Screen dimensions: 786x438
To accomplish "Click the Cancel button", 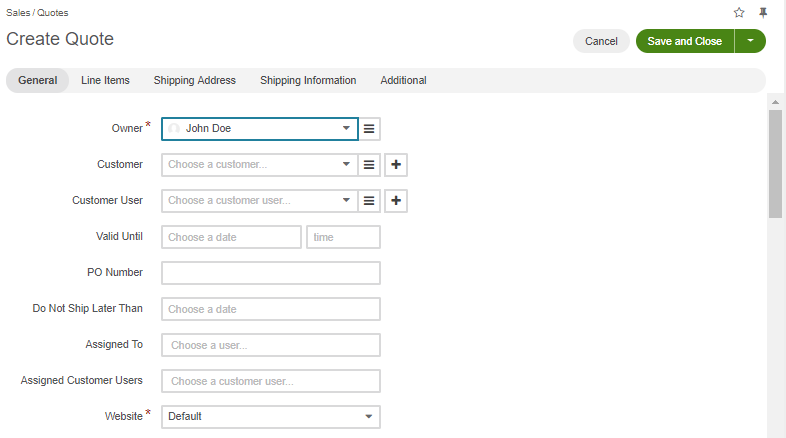I will pyautogui.click(x=601, y=41).
